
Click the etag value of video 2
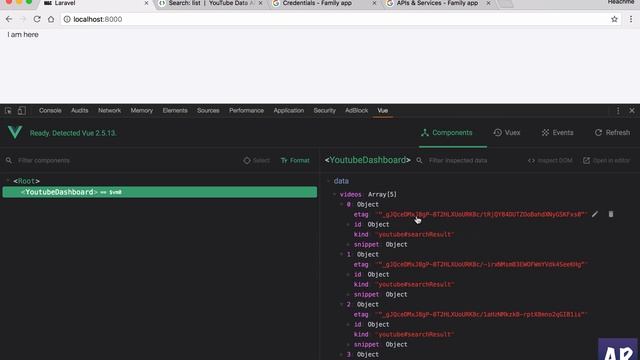click(482, 315)
